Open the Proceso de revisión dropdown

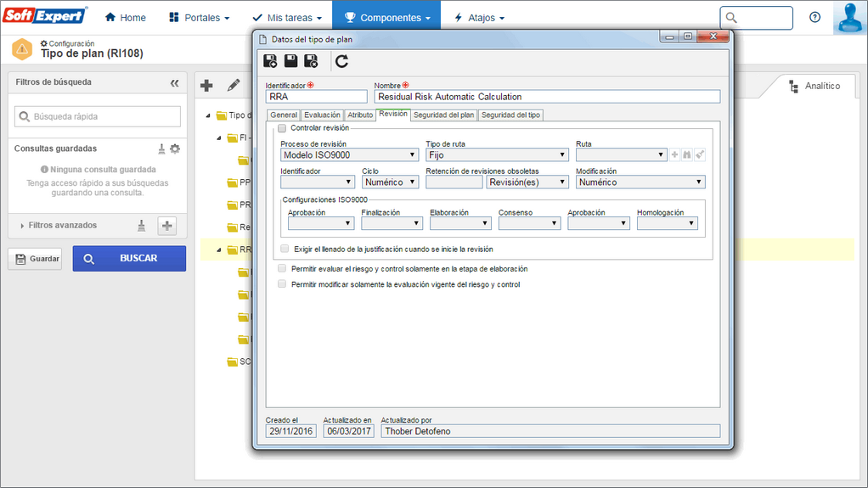[349, 155]
